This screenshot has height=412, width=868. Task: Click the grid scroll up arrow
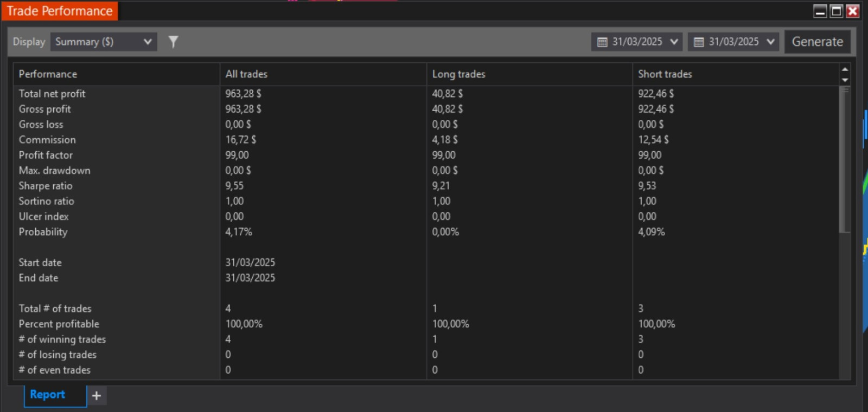845,69
